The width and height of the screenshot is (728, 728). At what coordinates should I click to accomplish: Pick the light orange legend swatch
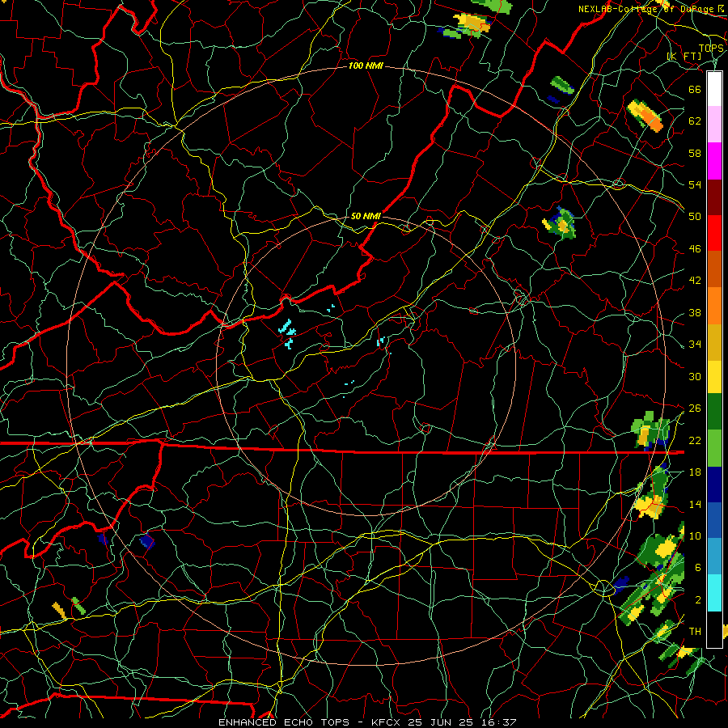714,306
